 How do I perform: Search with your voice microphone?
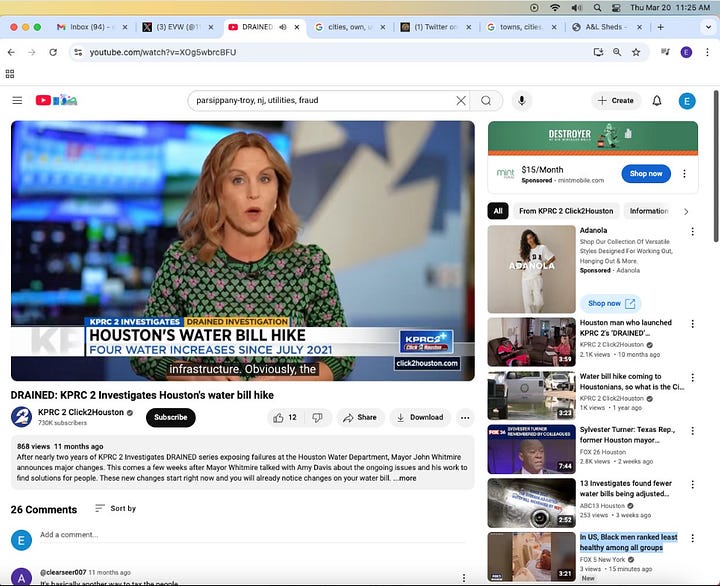click(522, 101)
